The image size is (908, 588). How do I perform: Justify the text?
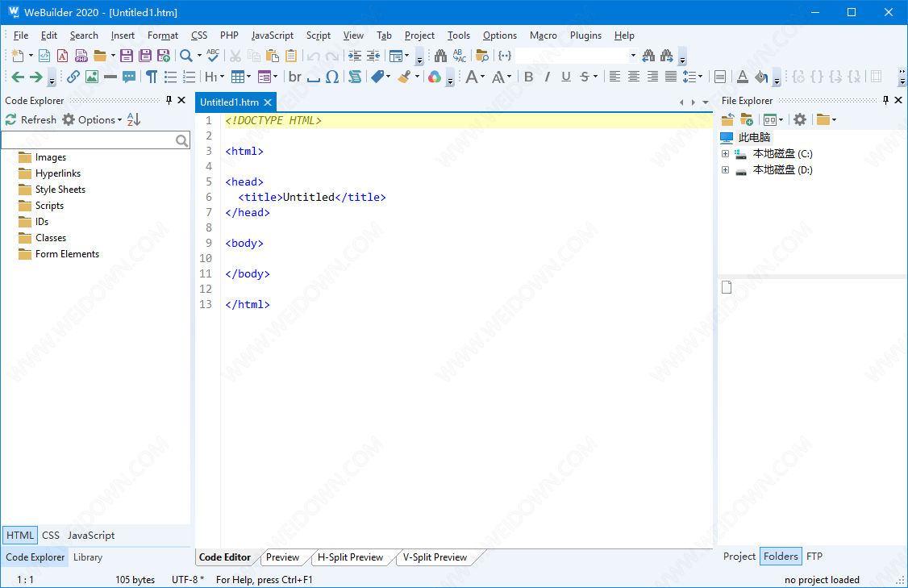coord(671,77)
